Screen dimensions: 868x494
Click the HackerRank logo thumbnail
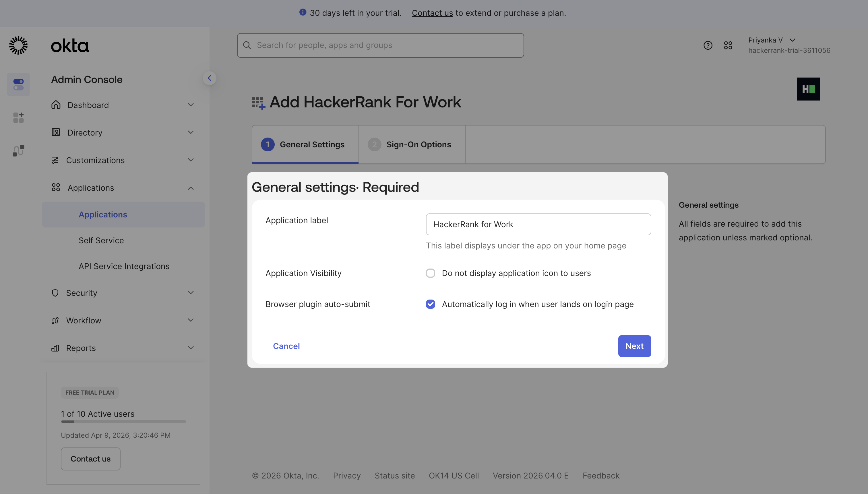coord(808,89)
